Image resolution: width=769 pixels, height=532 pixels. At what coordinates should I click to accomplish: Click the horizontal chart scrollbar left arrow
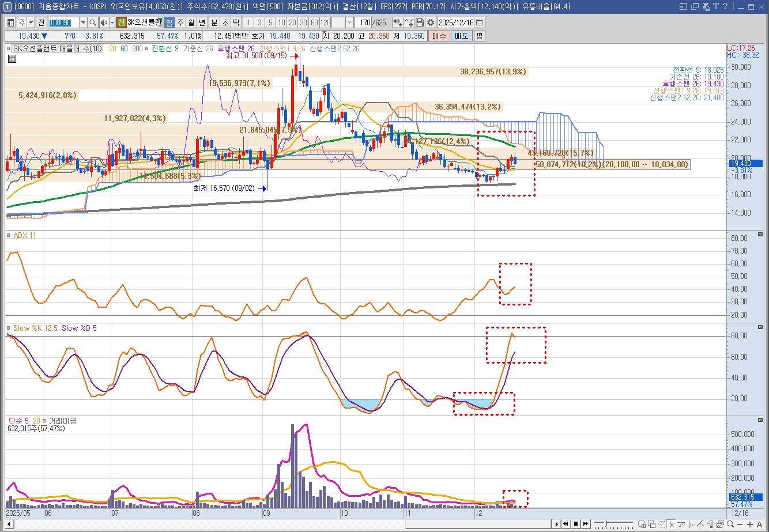9,524
